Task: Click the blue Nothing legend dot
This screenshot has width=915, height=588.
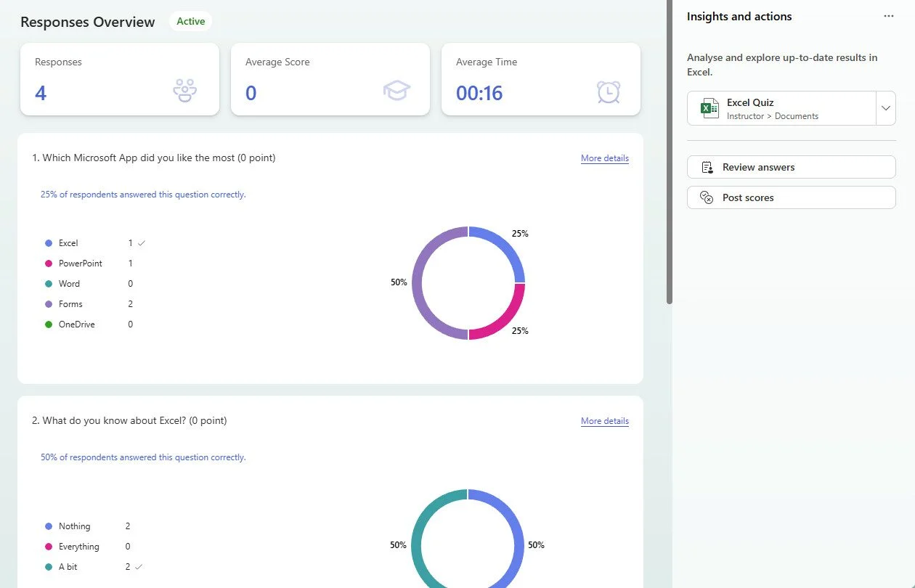Action: tap(49, 526)
